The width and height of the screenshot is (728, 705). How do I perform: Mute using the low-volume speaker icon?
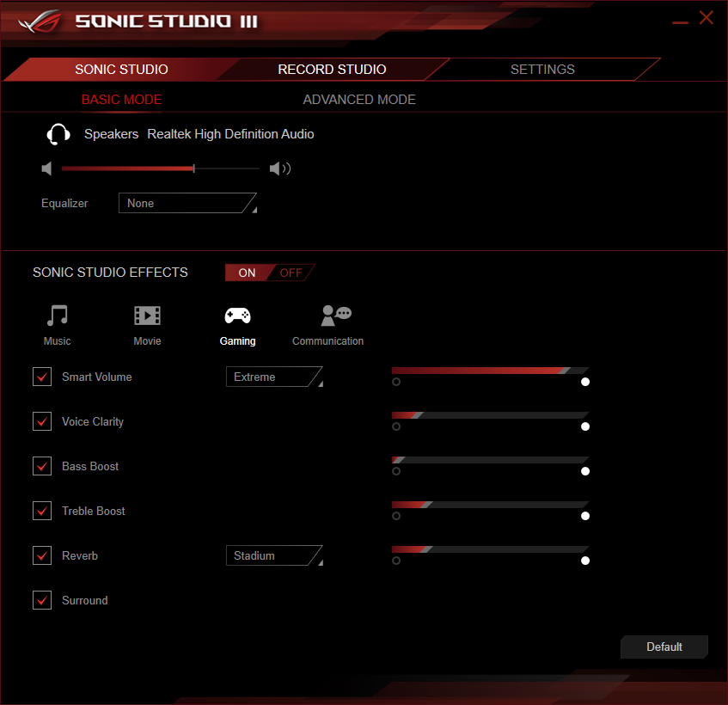[46, 169]
